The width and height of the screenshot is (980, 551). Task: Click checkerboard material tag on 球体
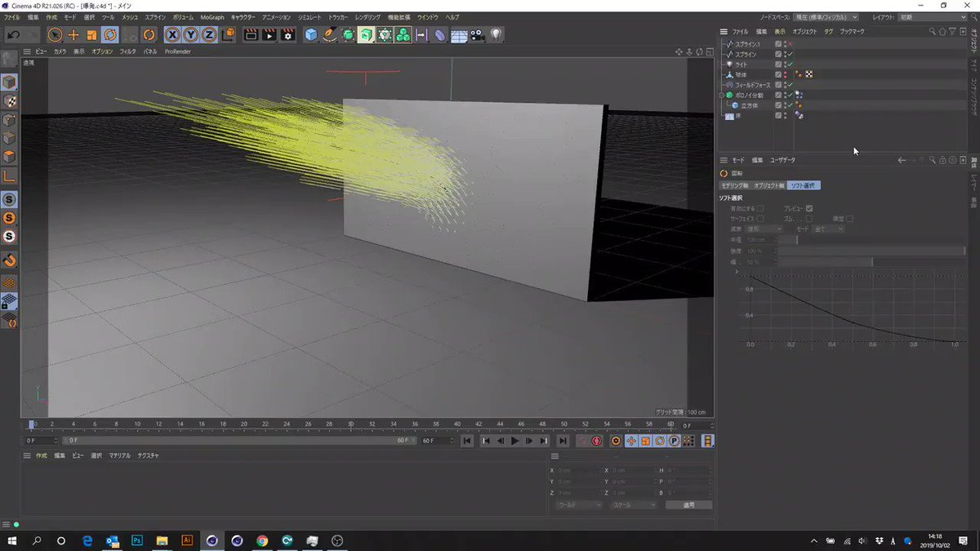808,74
